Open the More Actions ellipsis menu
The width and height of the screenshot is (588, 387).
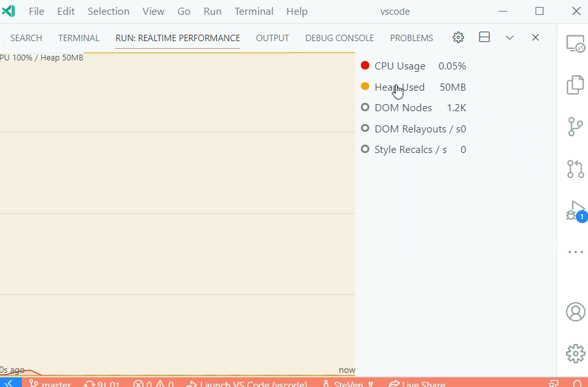click(x=574, y=251)
